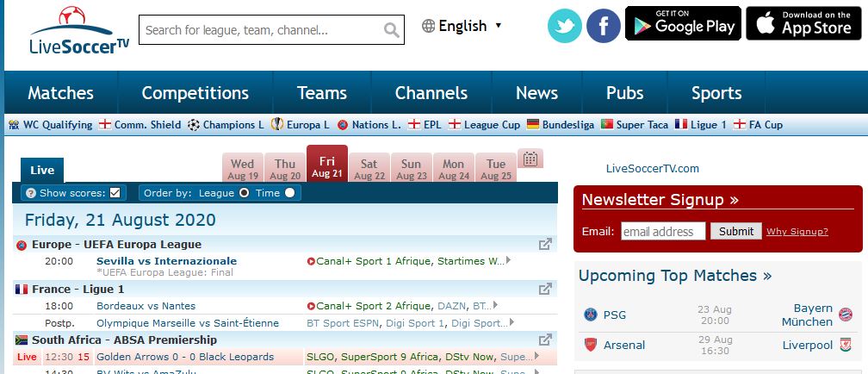Open ABSA Premiership external link icon

[545, 339]
